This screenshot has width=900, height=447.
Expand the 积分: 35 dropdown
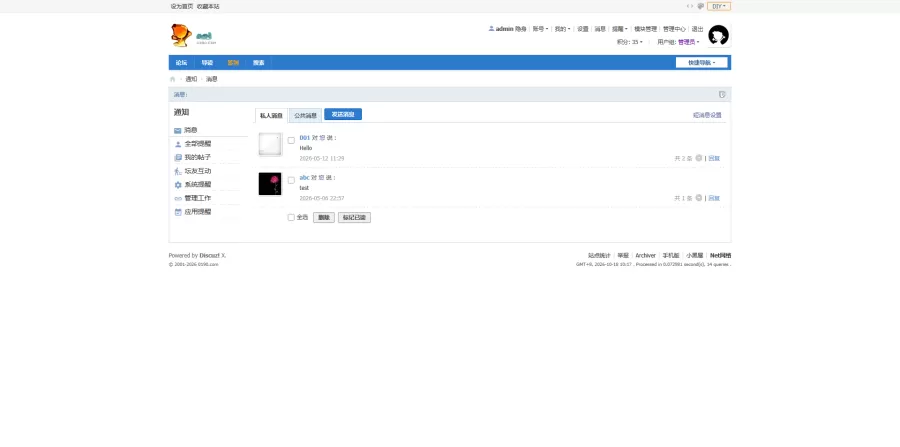630,42
